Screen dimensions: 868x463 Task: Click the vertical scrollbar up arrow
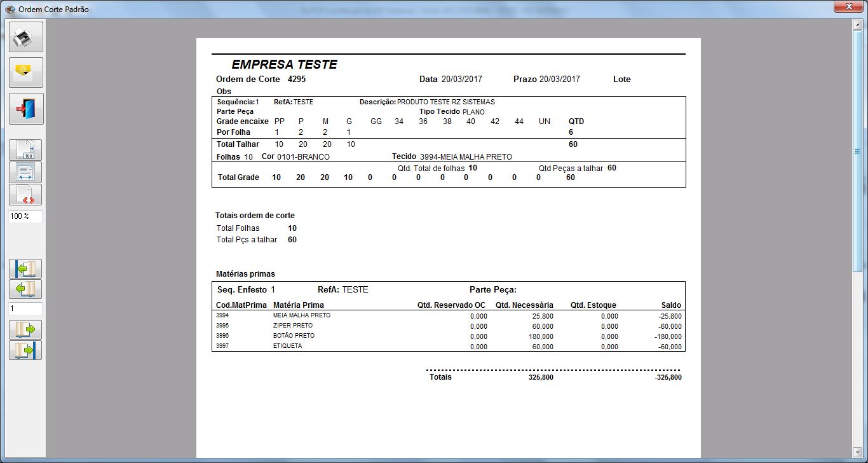(857, 25)
